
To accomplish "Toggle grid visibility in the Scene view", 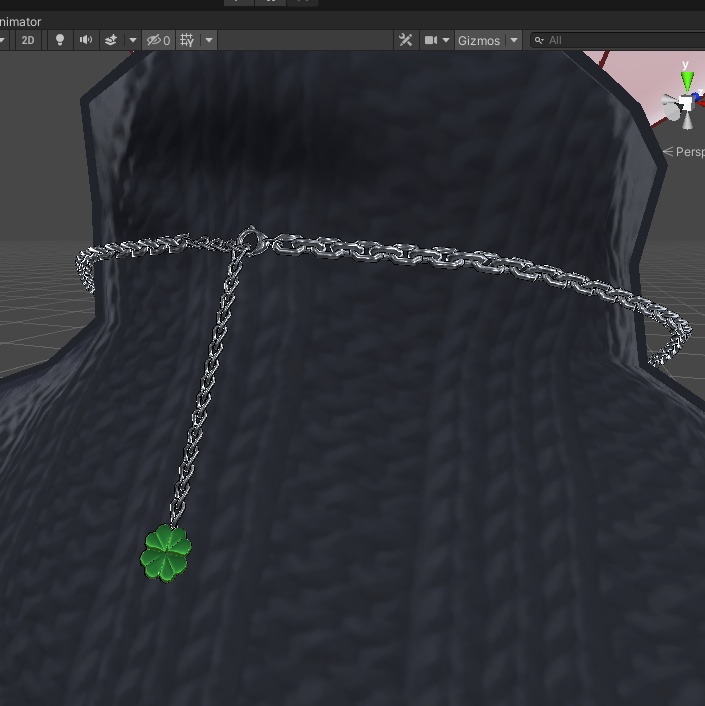I will pos(187,40).
